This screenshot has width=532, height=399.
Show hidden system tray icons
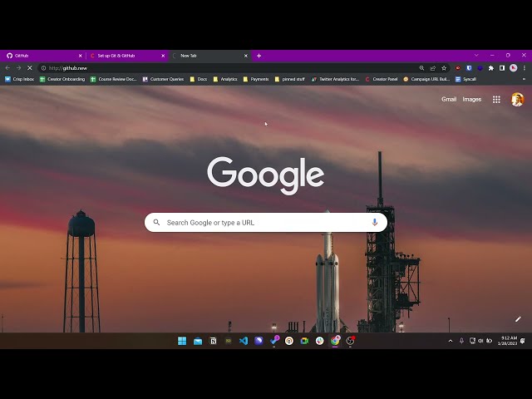click(x=451, y=341)
